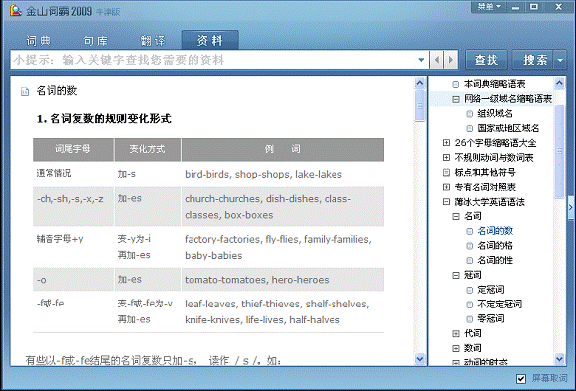This screenshot has height=391, width=576.
Task: Go back with the left arrow button
Action: (x=437, y=60)
